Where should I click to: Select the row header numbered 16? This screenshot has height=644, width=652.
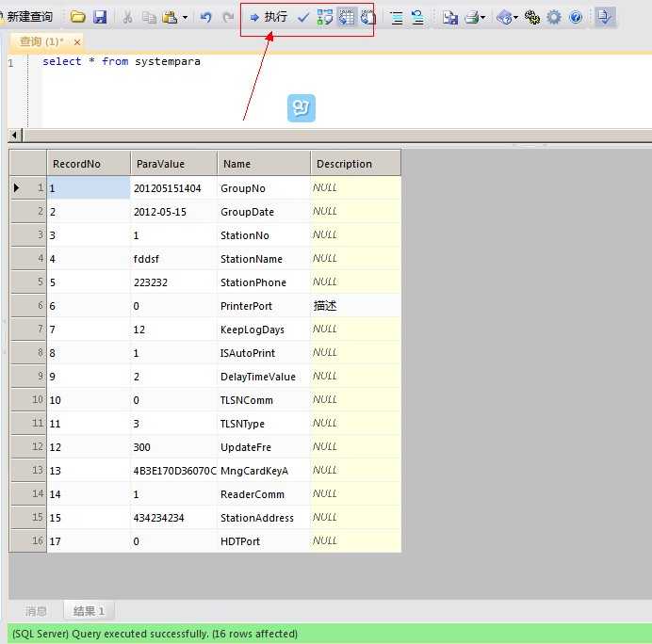pyautogui.click(x=28, y=541)
